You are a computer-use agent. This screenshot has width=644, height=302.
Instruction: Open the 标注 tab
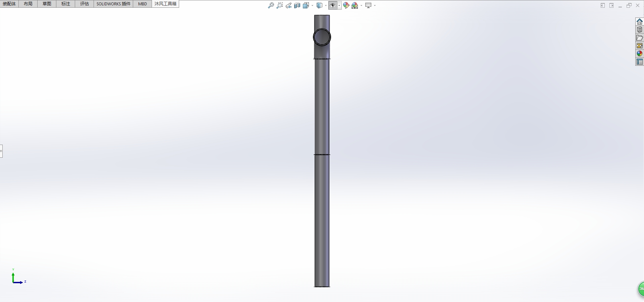66,4
